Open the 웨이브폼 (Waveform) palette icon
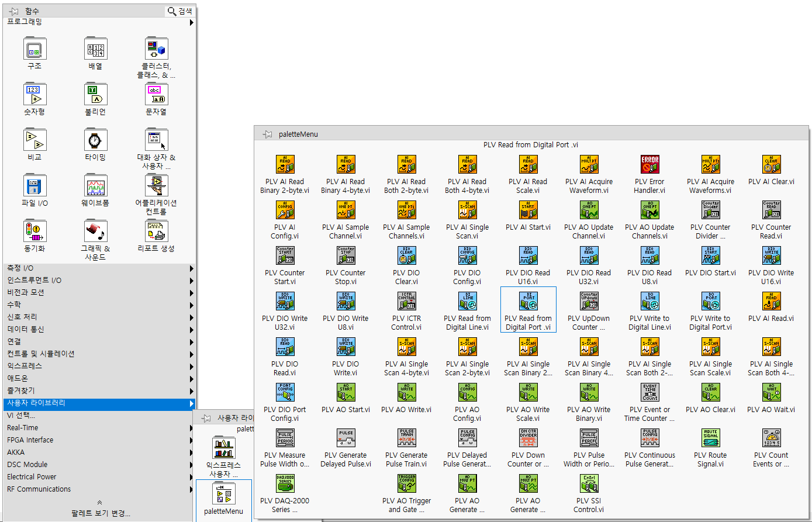 [x=95, y=185]
